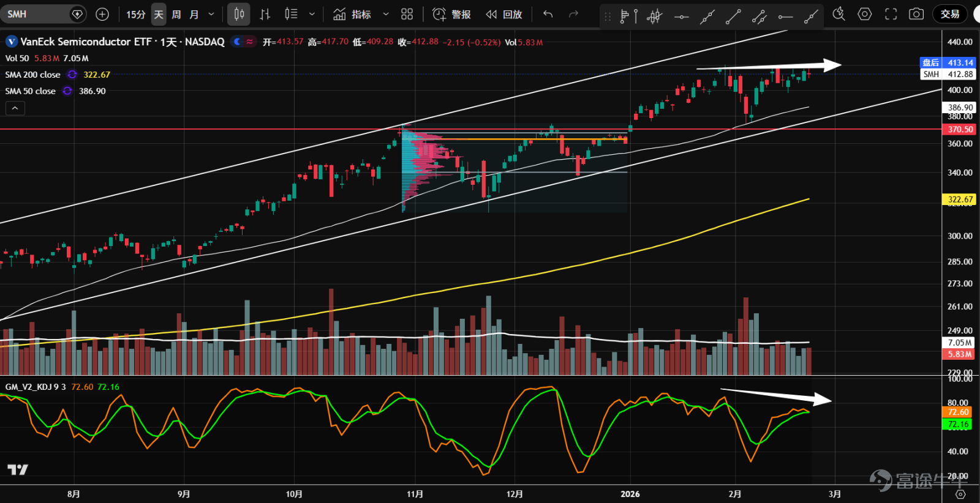980x503 pixels.
Task: Create an alert with 警报
Action: pyautogui.click(x=452, y=14)
